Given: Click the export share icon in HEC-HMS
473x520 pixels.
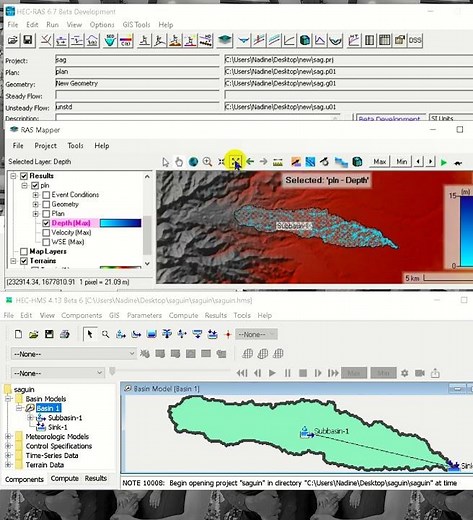Looking at the screenshot, I should click(435, 373).
